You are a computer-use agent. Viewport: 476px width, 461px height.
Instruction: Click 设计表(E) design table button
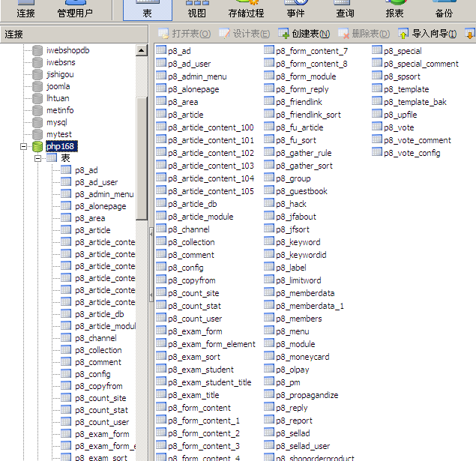coord(244,34)
